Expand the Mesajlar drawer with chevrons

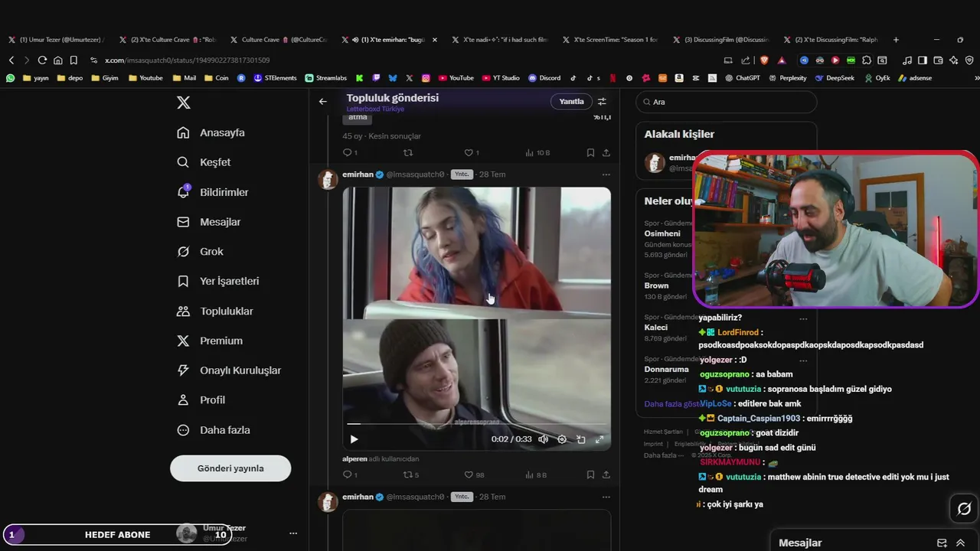click(960, 543)
